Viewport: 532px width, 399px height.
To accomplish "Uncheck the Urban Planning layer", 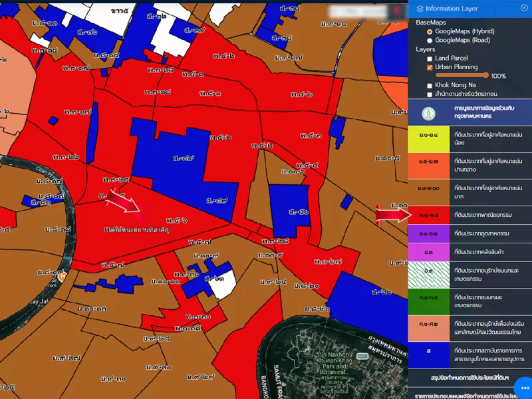I will coord(430,67).
